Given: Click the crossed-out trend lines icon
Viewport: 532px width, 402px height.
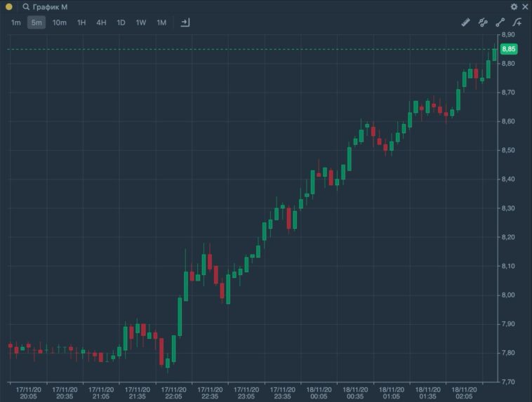Looking at the screenshot, I should (483, 22).
